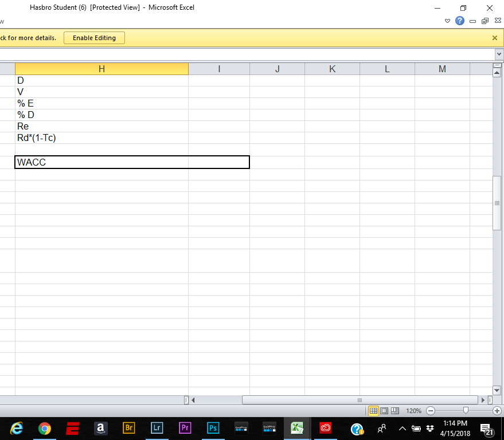Click the Zoom Out minus button
This screenshot has height=440, width=504.
click(431, 411)
